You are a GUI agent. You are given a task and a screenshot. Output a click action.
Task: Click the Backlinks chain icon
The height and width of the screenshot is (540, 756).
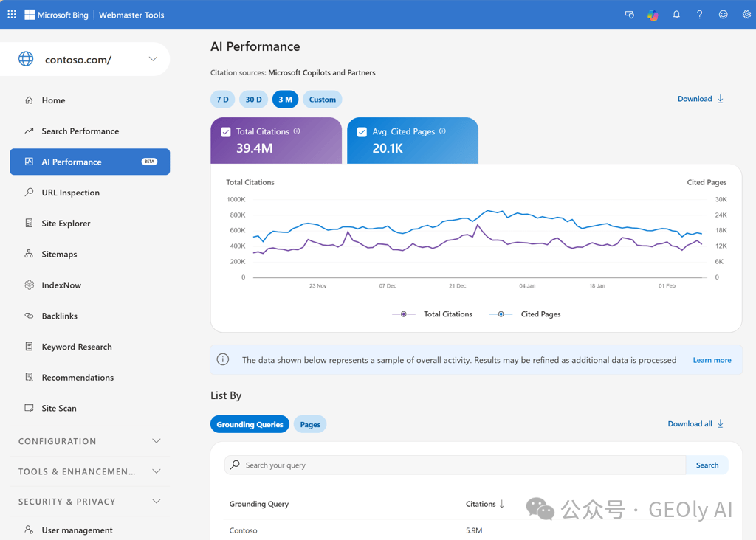coord(29,316)
